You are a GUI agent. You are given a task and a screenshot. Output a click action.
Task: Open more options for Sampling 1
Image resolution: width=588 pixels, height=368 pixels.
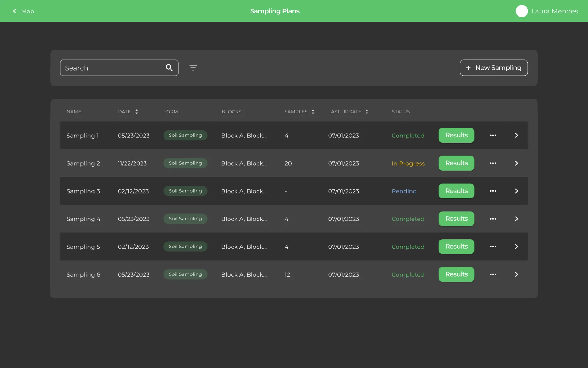click(493, 135)
